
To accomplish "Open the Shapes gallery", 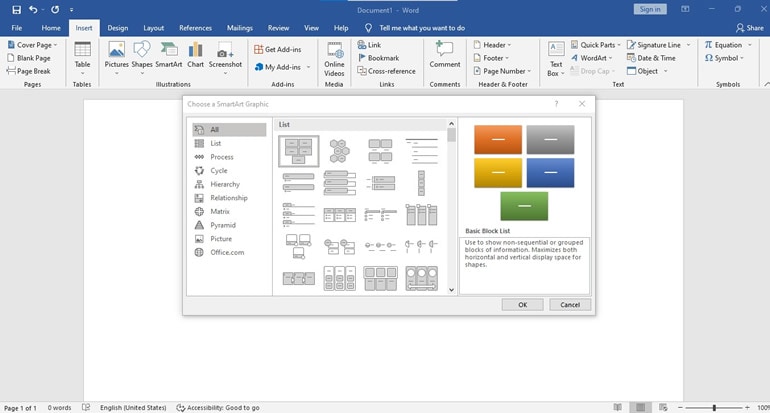I will (142, 58).
